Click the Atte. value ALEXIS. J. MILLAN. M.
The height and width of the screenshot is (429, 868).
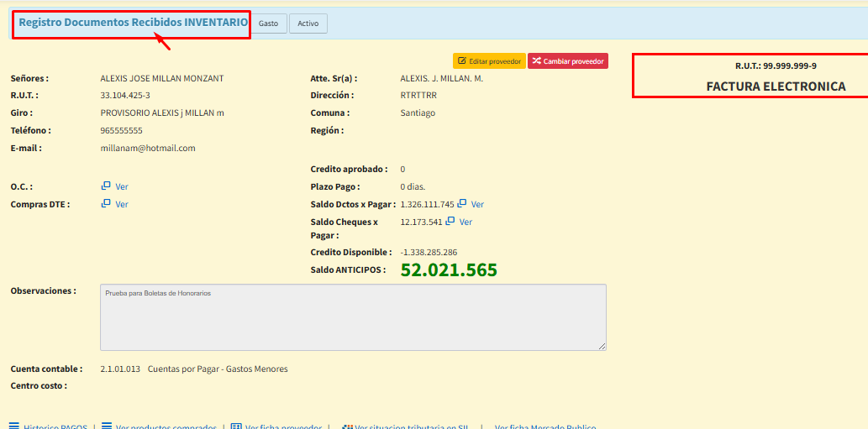tap(442, 79)
